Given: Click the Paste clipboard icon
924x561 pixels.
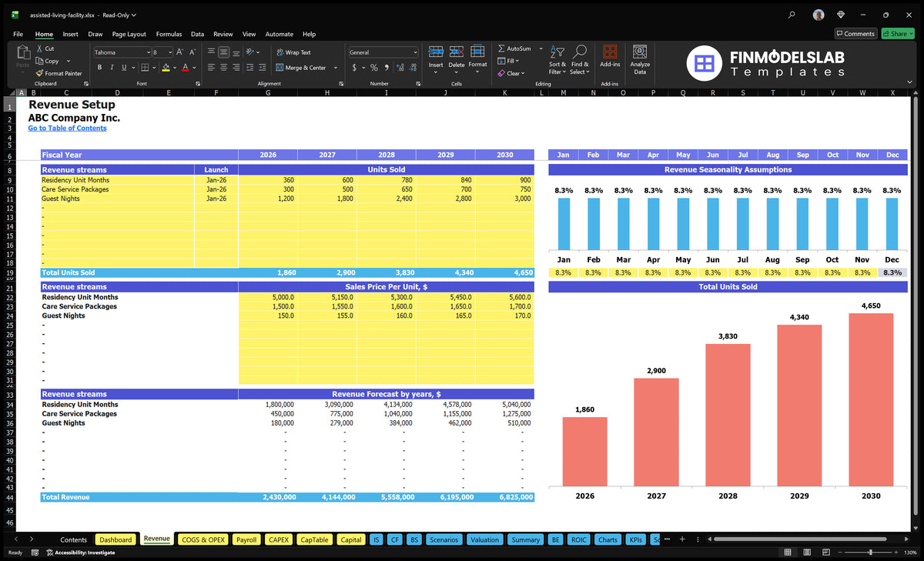Looking at the screenshot, I should coord(22,52).
